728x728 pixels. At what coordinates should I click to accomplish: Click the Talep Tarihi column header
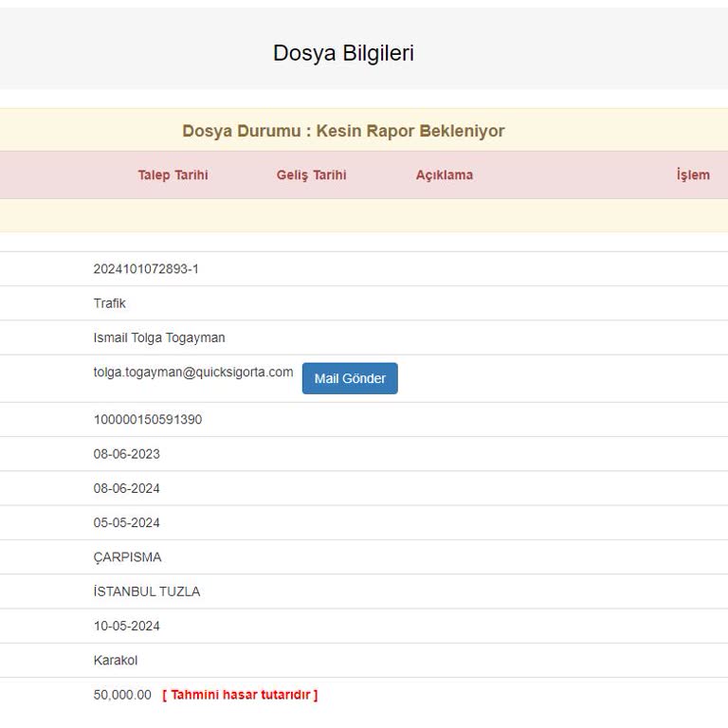173,175
